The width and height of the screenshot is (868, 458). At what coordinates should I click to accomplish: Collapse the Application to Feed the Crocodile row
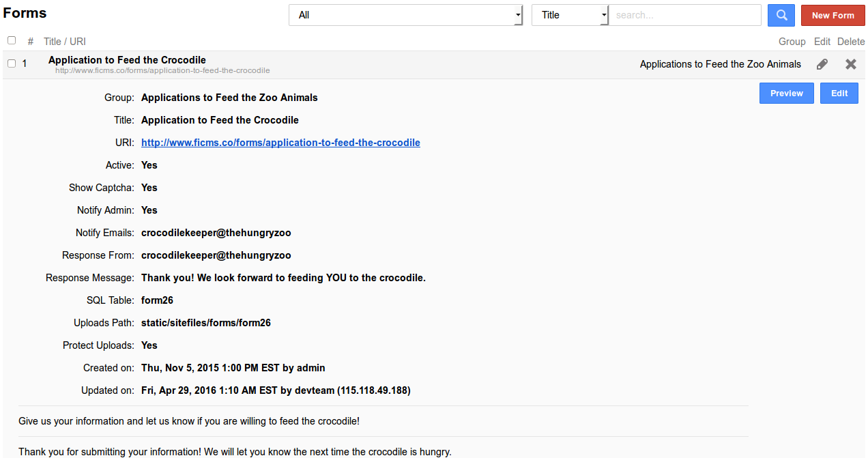(x=127, y=60)
